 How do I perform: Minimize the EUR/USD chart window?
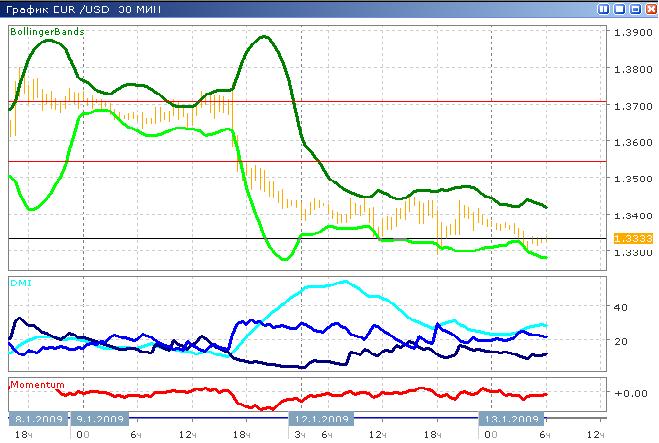point(620,8)
